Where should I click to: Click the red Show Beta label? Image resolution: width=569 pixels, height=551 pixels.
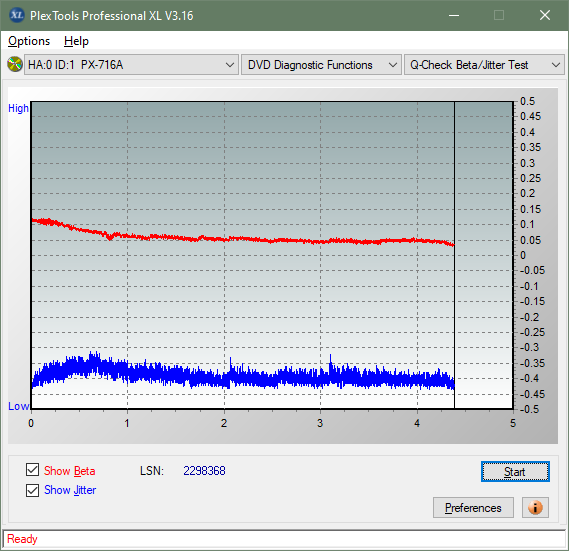[70, 471]
